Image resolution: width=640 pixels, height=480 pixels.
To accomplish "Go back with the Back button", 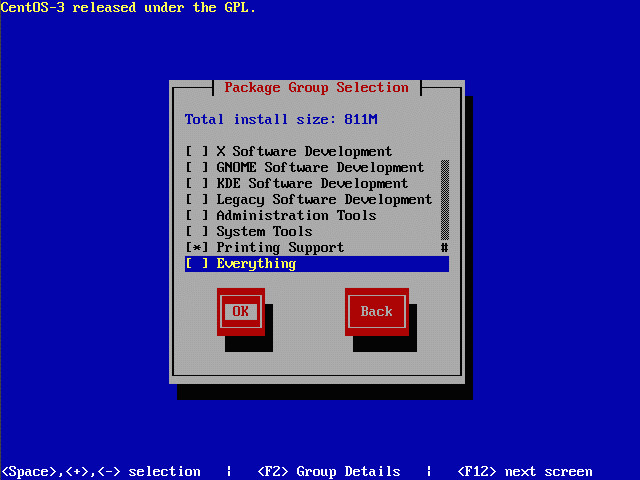I will pyautogui.click(x=377, y=312).
